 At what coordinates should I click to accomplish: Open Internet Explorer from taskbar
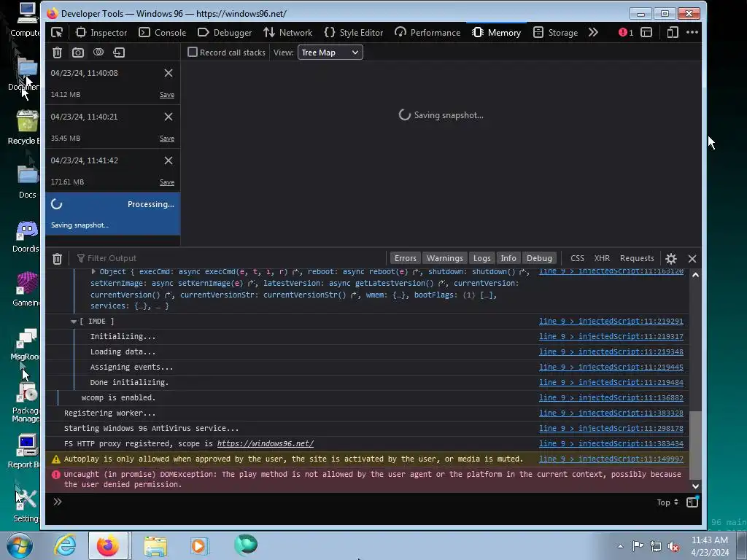tap(65, 545)
